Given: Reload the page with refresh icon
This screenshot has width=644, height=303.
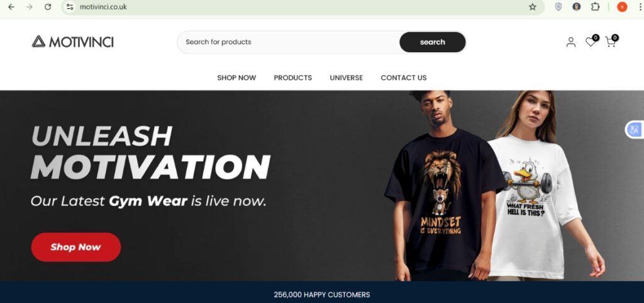Looking at the screenshot, I should click(x=48, y=7).
